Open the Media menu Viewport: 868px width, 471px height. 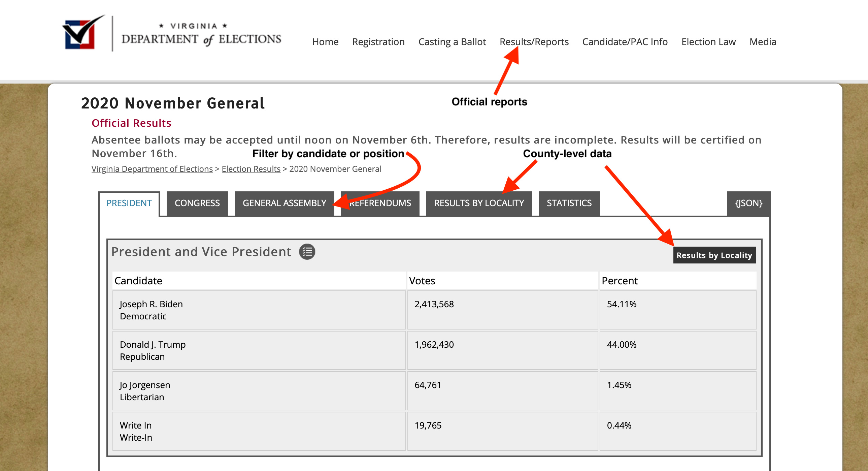tap(763, 42)
